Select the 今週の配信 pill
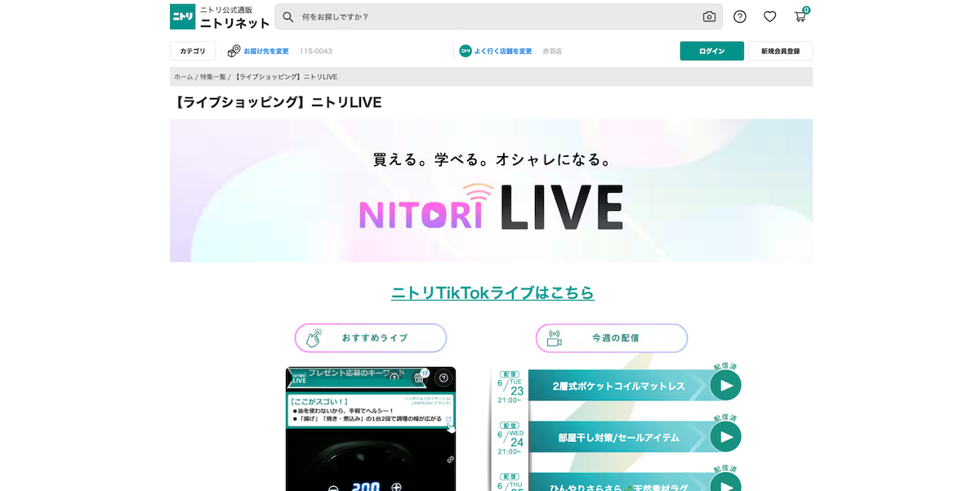980x491 pixels. pos(612,338)
